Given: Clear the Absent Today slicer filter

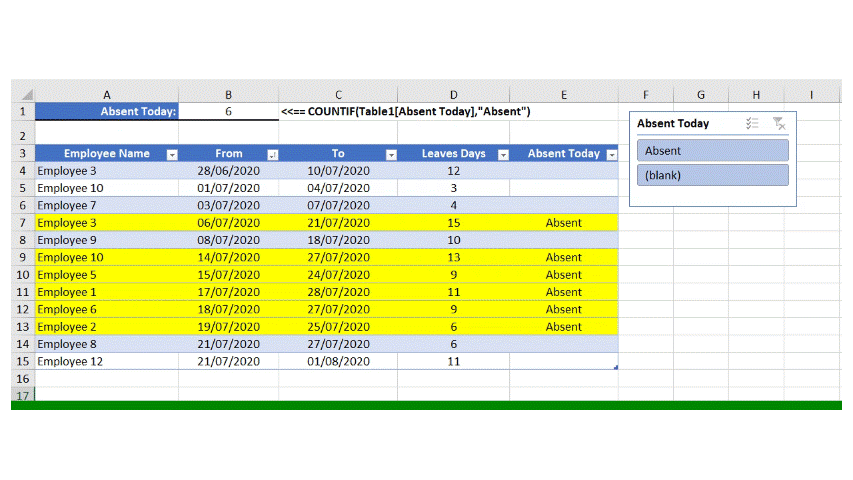Looking at the screenshot, I should (x=778, y=124).
